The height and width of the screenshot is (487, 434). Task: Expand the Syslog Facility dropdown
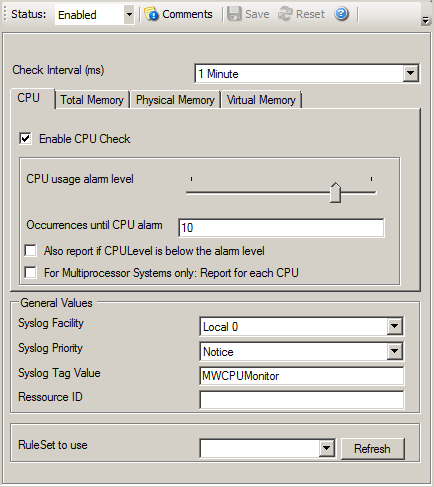pyautogui.click(x=395, y=326)
